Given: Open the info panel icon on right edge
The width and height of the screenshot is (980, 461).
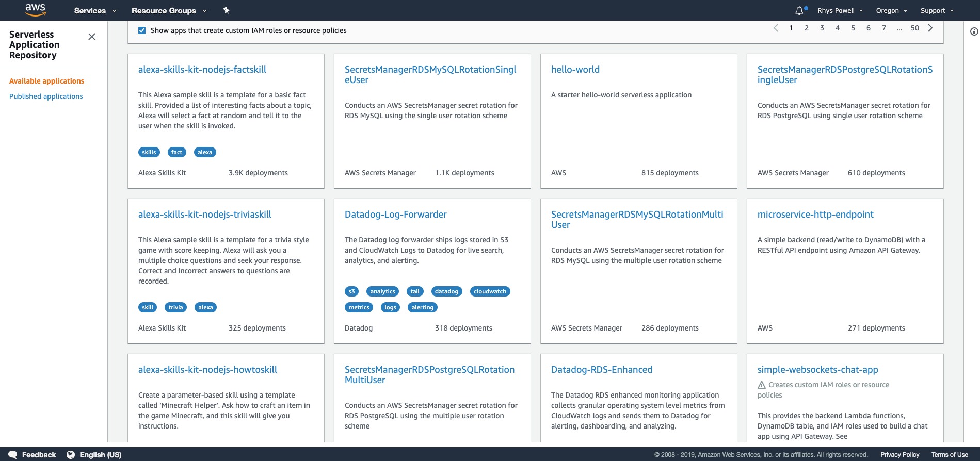Looking at the screenshot, I should 974,31.
